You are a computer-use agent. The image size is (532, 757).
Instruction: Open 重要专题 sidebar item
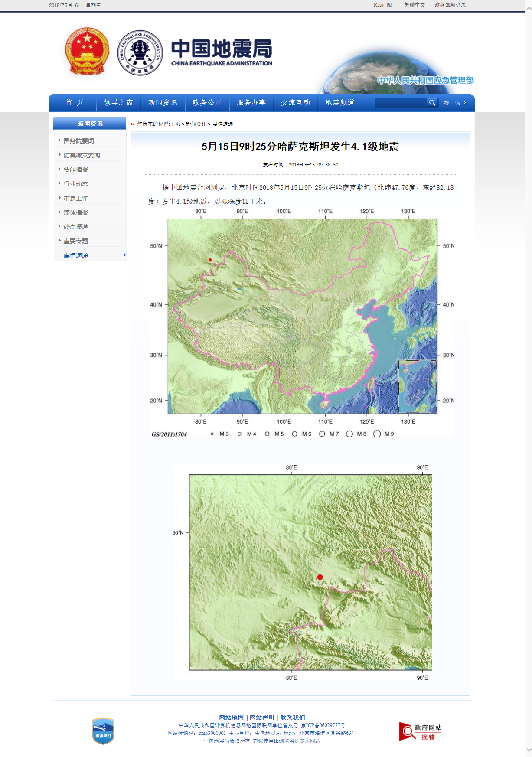(75, 241)
